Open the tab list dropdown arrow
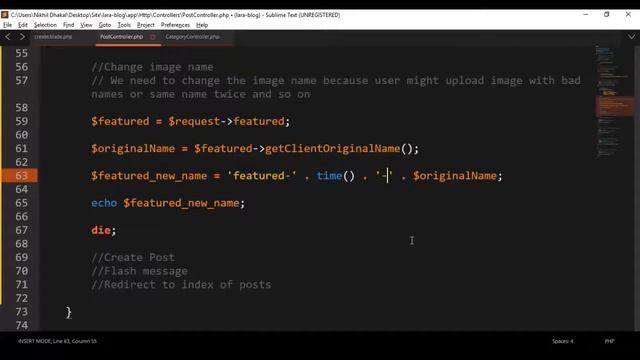Image resolution: width=640 pixels, height=360 pixels. pos(631,37)
